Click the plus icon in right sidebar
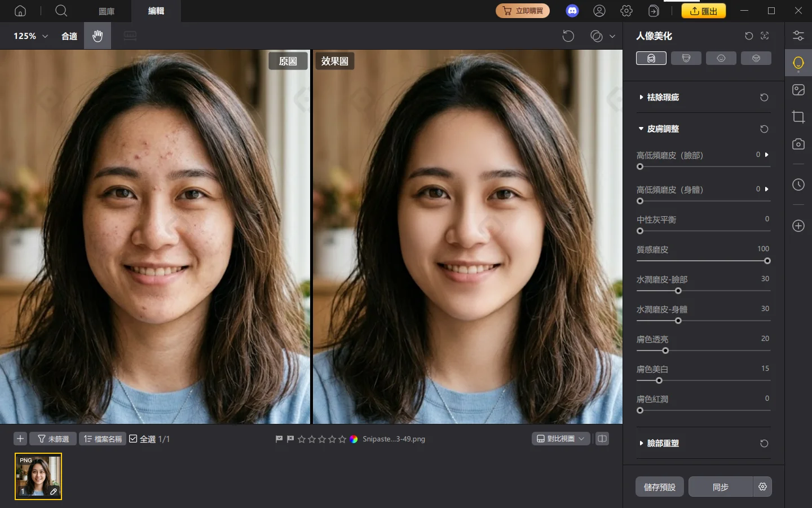Screen dimensions: 812x508 798,226
